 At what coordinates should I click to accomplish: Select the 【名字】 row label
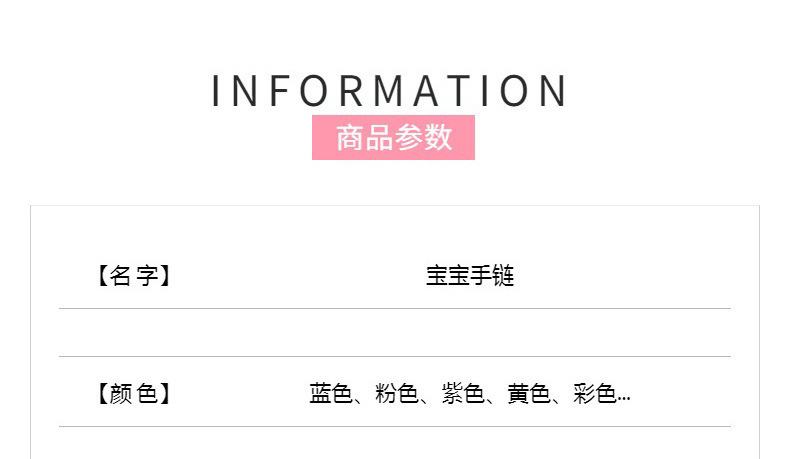[x=134, y=276]
